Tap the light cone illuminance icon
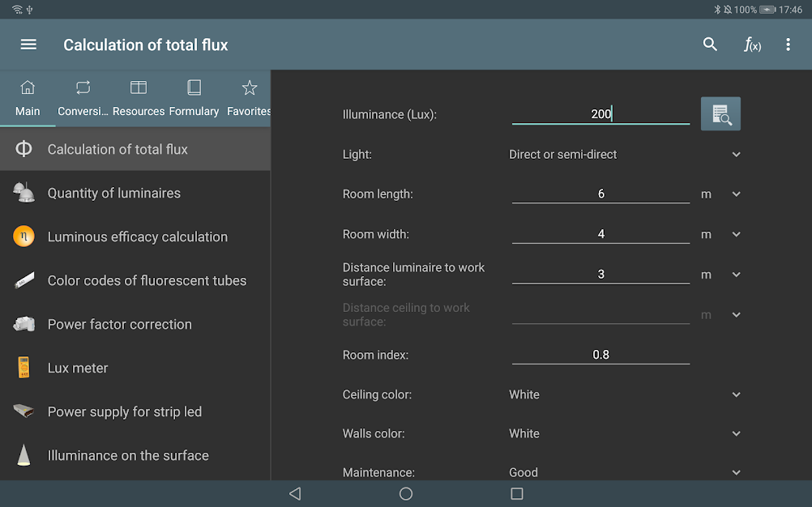 coord(24,455)
